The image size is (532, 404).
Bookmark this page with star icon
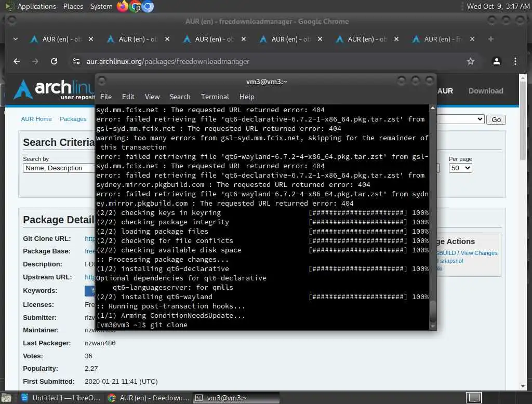(x=470, y=61)
